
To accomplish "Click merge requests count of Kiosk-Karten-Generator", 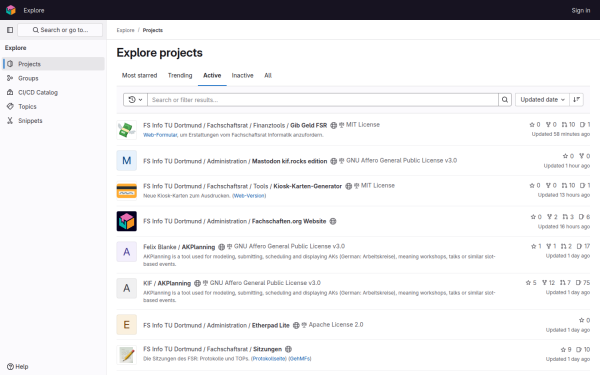I will click(x=568, y=186).
